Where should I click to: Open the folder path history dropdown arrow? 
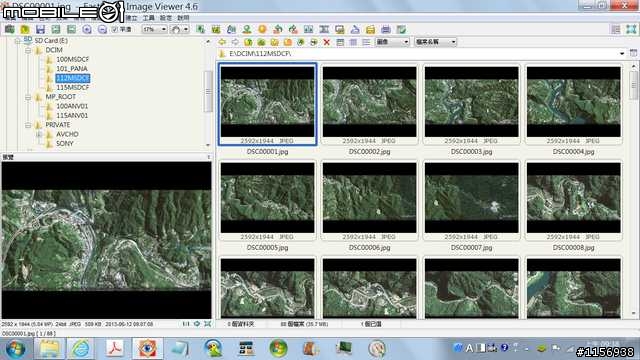[x=622, y=53]
